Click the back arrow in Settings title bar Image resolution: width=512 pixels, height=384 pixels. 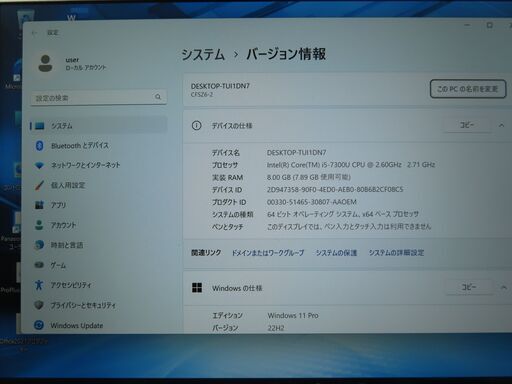click(34, 33)
